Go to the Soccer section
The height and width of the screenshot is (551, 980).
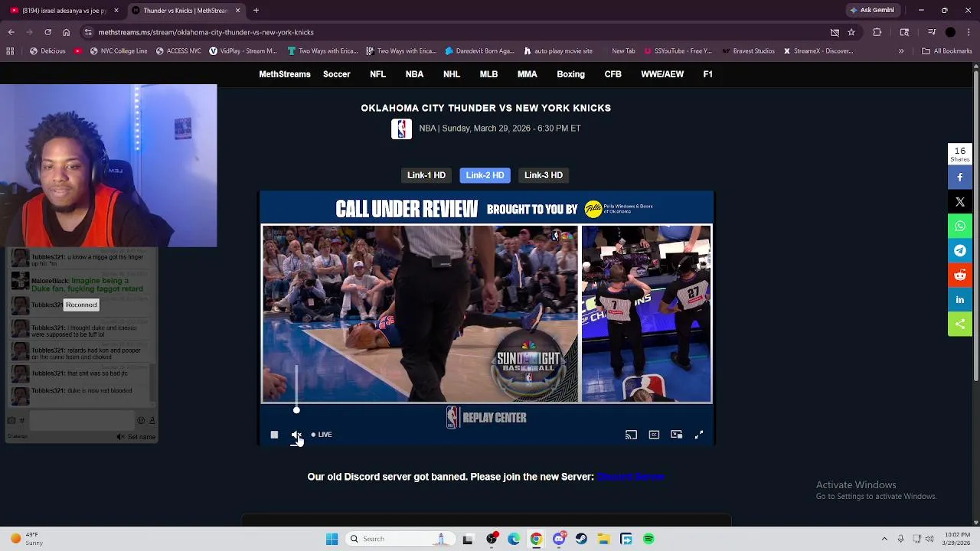point(337,74)
